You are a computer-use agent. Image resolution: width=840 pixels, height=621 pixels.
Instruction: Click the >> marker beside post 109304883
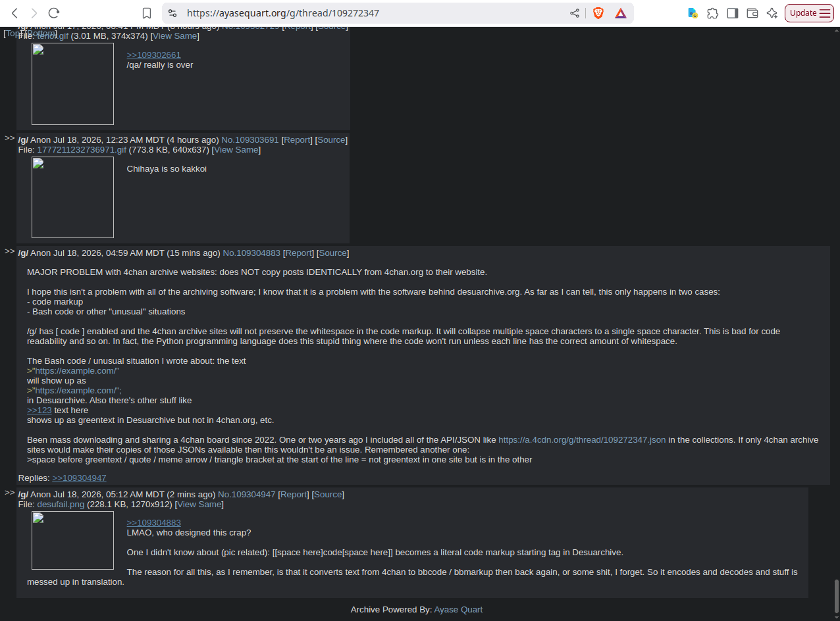tap(9, 251)
